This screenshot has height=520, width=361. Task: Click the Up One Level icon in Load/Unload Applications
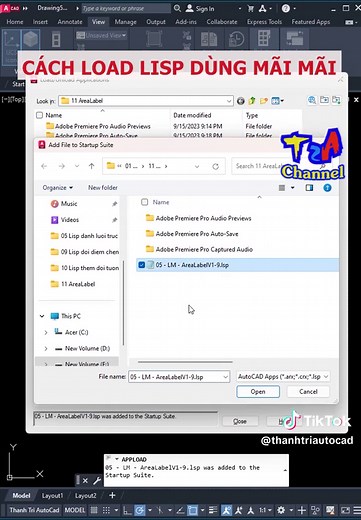point(252,101)
